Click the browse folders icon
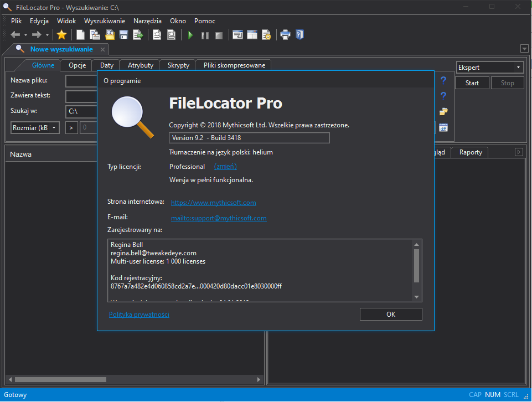This screenshot has height=402, width=532. 443,112
